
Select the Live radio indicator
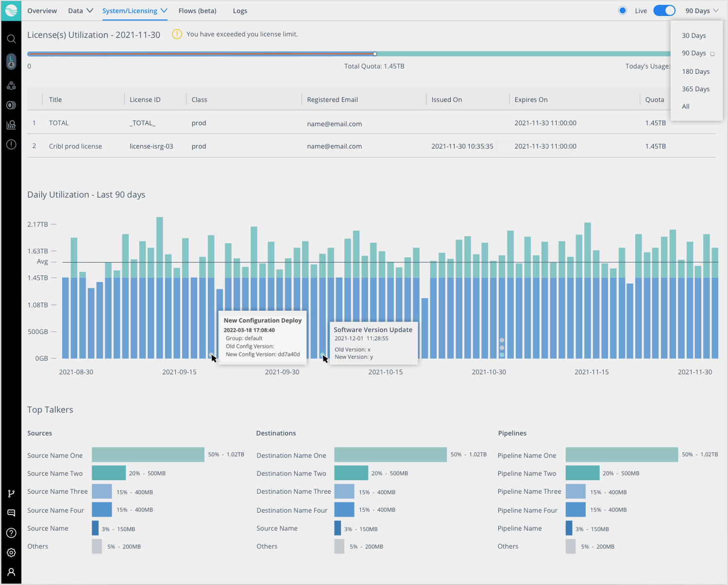(623, 10)
